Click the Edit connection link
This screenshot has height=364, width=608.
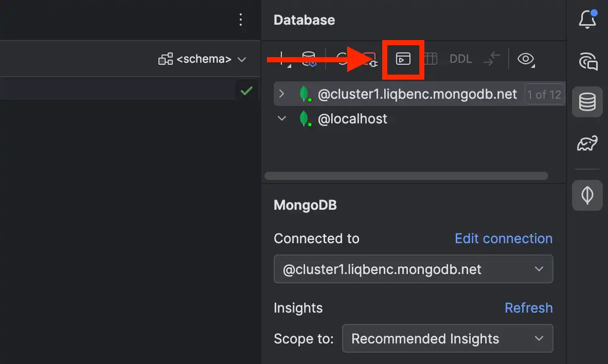(503, 238)
